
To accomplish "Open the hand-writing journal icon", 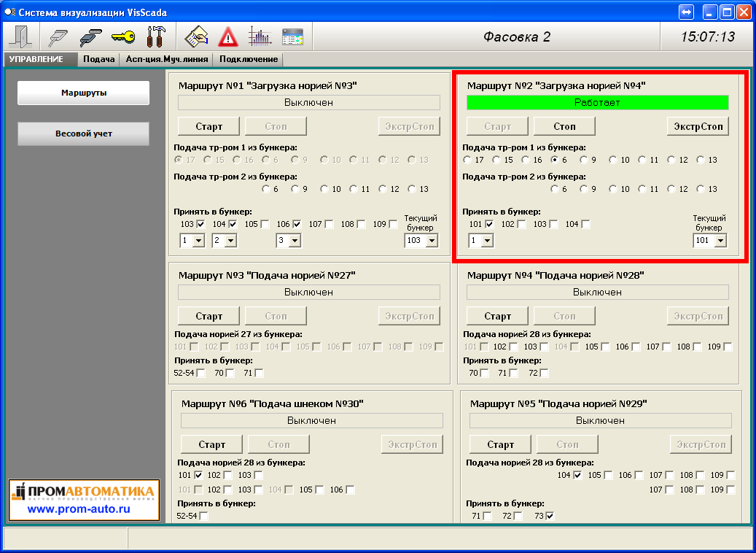I will tap(196, 36).
